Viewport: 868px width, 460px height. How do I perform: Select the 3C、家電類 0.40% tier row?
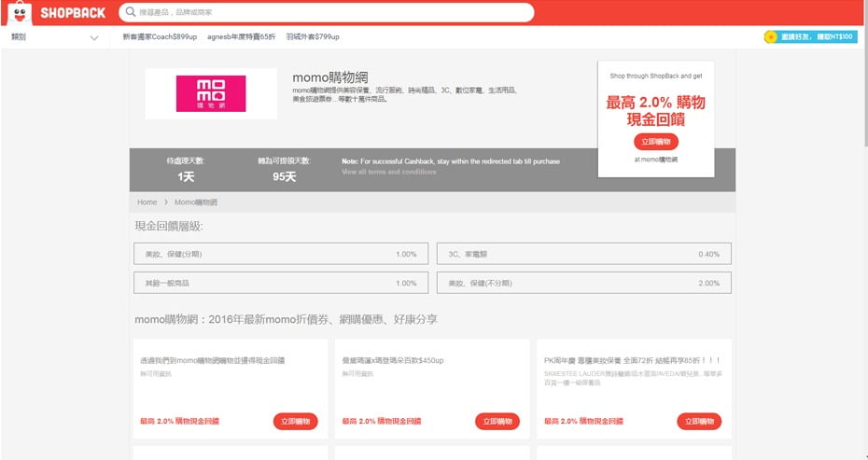pyautogui.click(x=584, y=254)
